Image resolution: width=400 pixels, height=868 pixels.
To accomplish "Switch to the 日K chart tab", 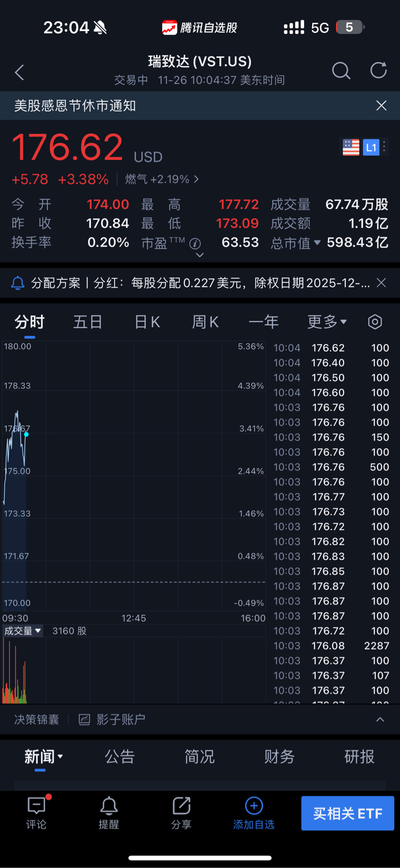I will [147, 322].
